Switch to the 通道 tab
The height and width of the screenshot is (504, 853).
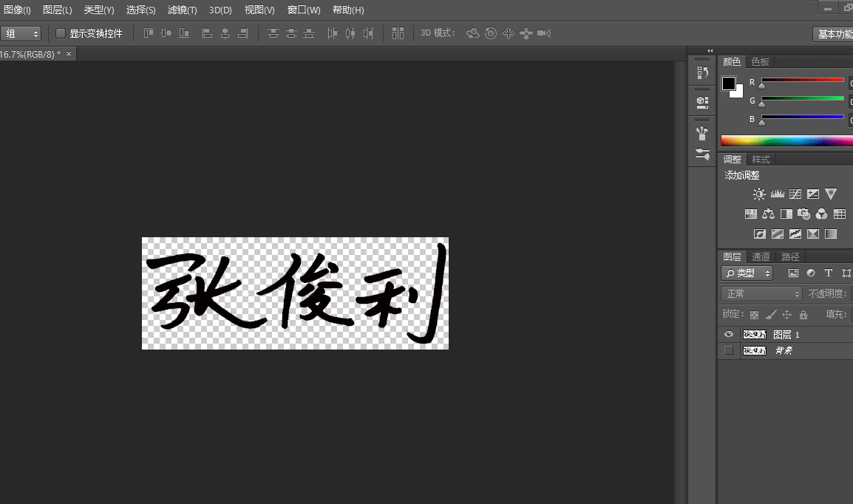pos(761,257)
